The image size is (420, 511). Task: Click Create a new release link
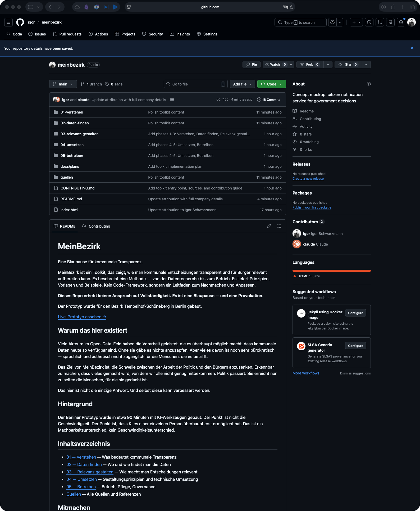tap(308, 179)
